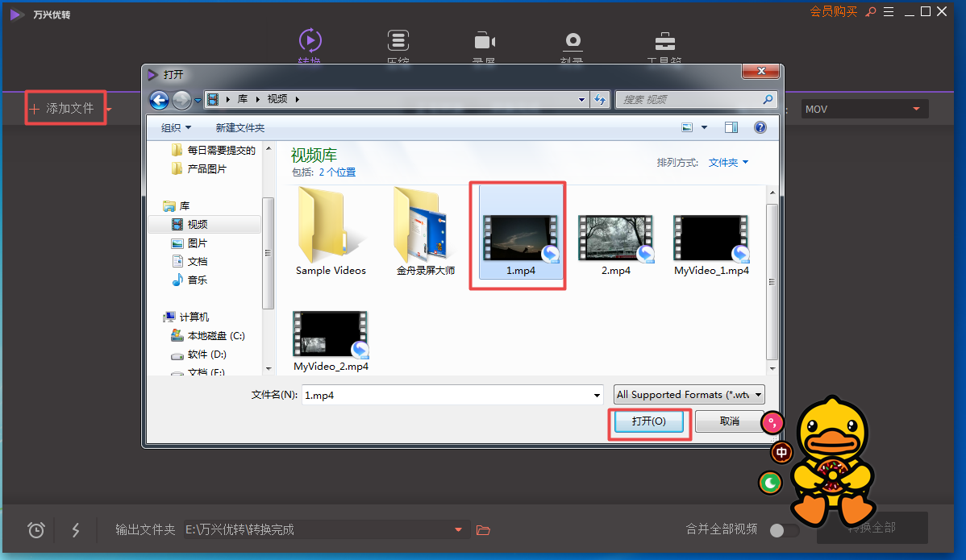Open the disc burning tab icon

coord(573,42)
